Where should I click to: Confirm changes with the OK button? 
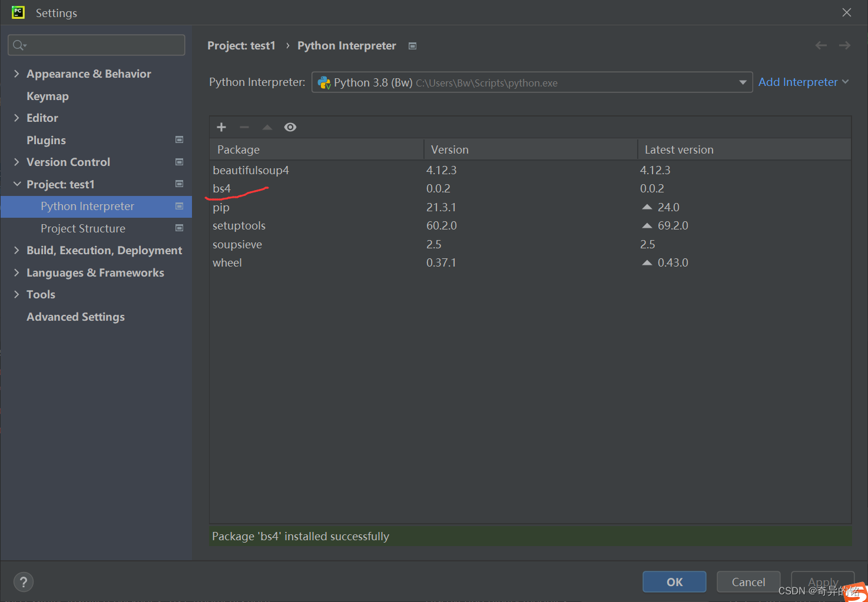(x=674, y=581)
